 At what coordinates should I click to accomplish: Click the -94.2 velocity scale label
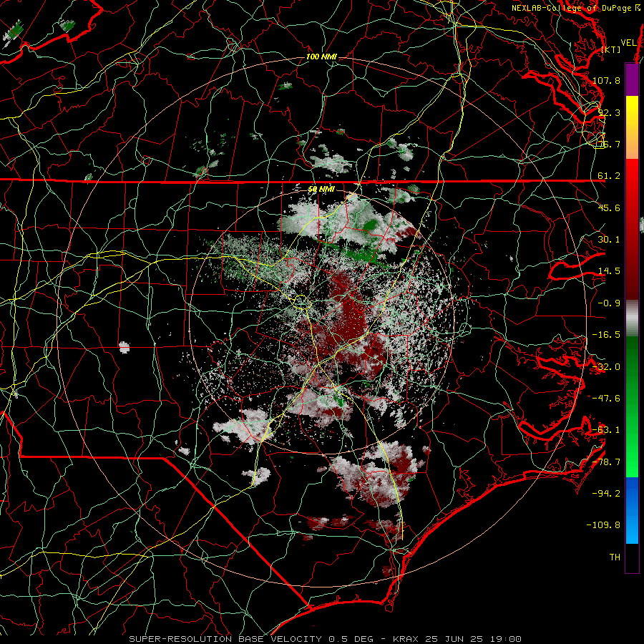point(606,493)
